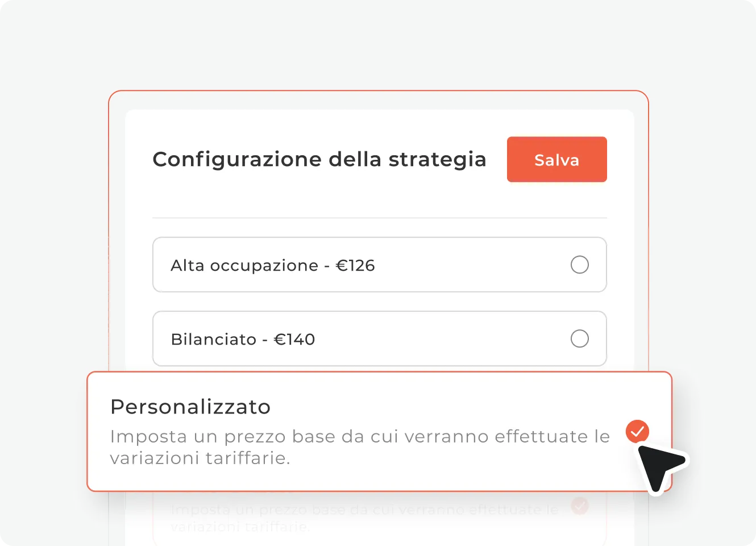Click the black arrow cursor icon
Image resolution: width=756 pixels, height=546 pixels.
tap(661, 466)
